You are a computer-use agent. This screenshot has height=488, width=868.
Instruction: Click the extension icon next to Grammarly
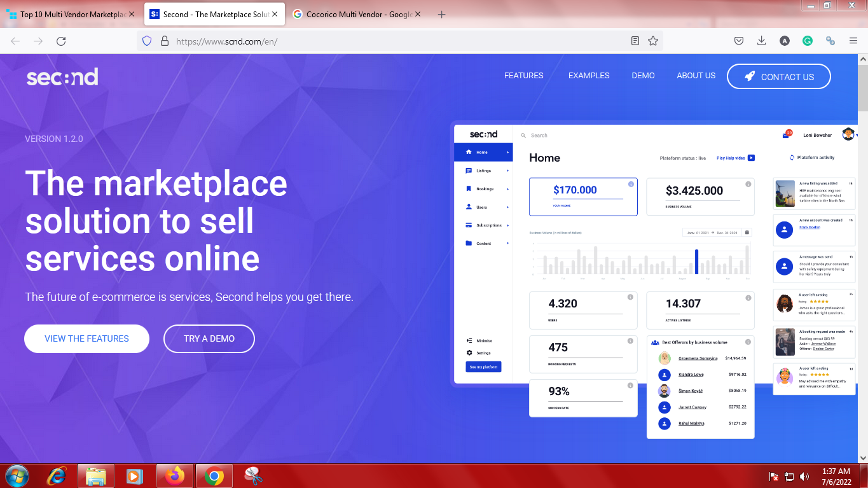pyautogui.click(x=830, y=41)
